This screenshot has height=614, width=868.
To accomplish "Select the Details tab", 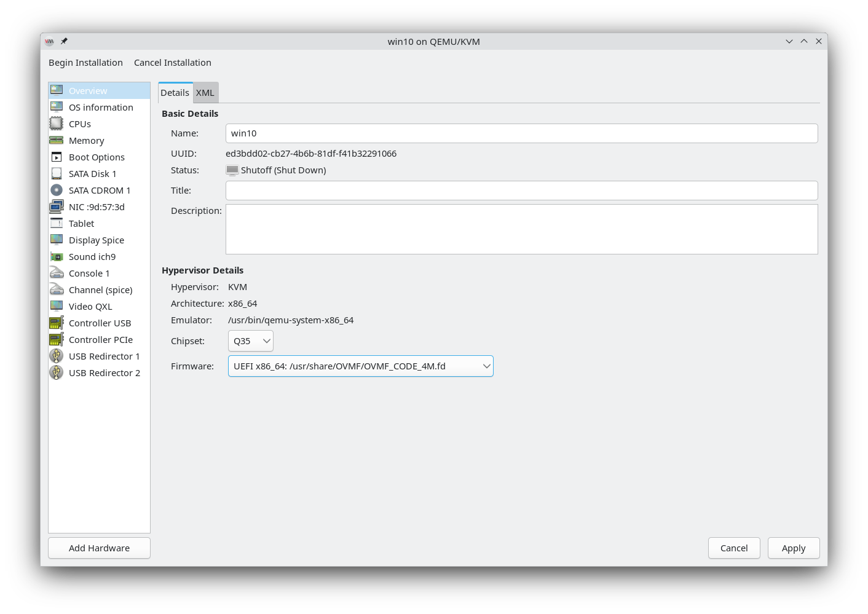I will tap(175, 93).
